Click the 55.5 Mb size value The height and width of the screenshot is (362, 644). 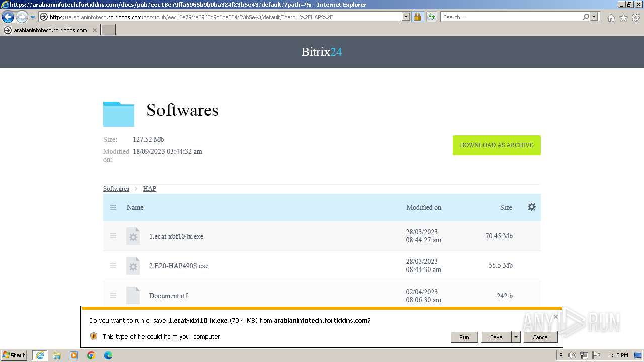pos(501,265)
